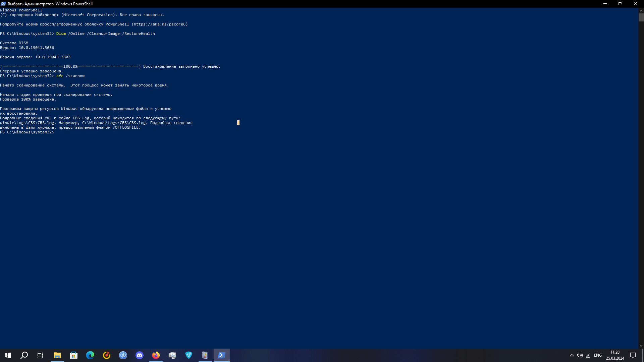Switch to the Firefox window
Viewport: 644px width, 362px height.
156,355
